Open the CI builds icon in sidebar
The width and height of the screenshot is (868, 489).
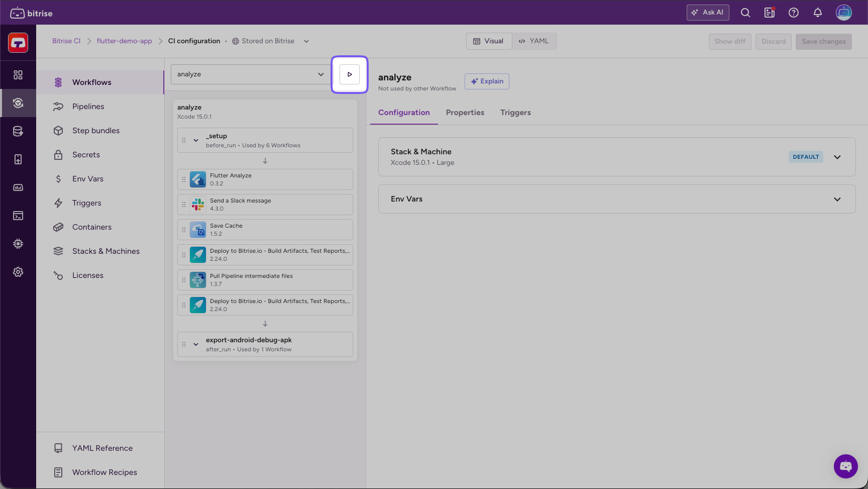(18, 103)
